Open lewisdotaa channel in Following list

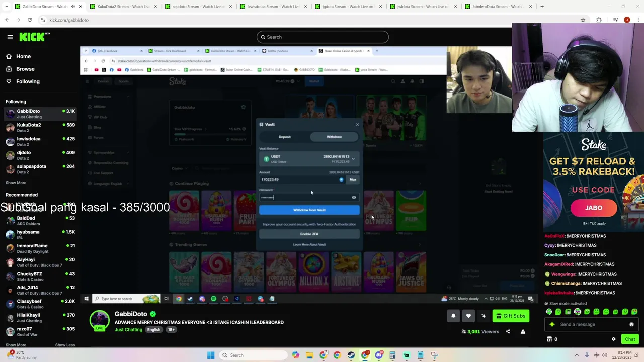40,141
